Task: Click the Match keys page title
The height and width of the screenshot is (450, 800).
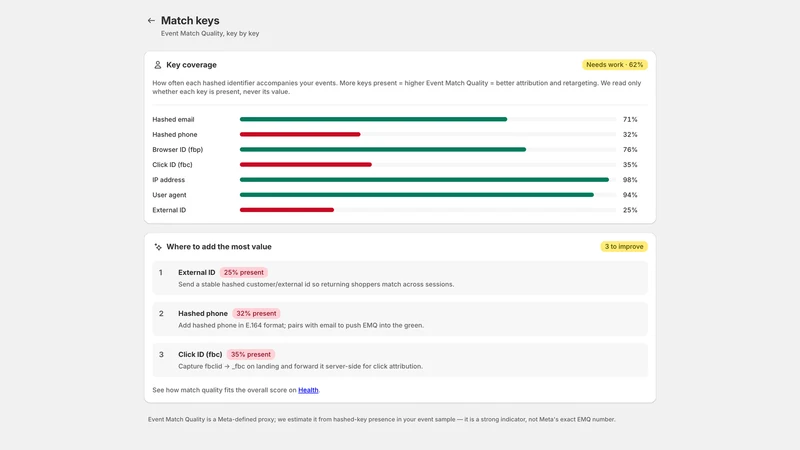Action: 190,20
